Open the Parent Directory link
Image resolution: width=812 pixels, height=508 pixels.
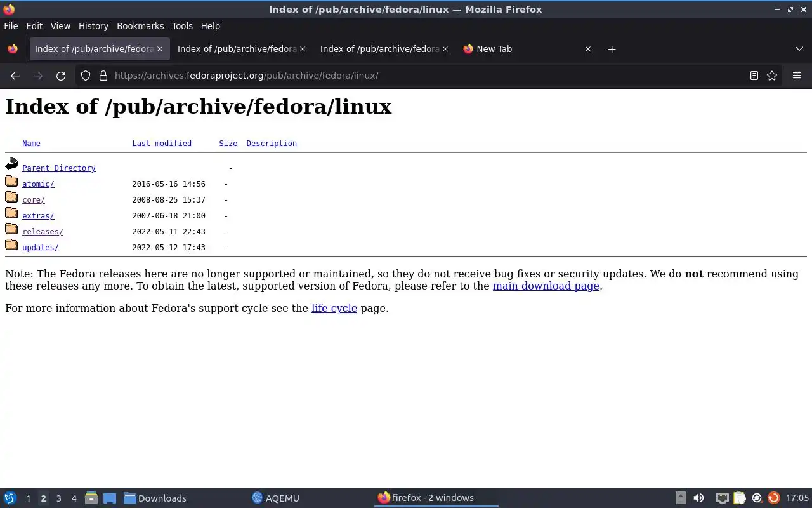click(59, 168)
